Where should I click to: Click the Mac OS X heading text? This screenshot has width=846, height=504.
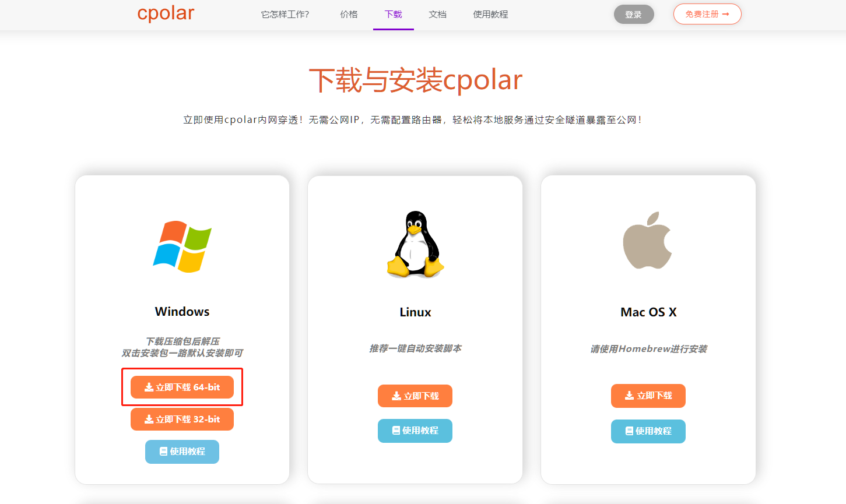point(648,312)
